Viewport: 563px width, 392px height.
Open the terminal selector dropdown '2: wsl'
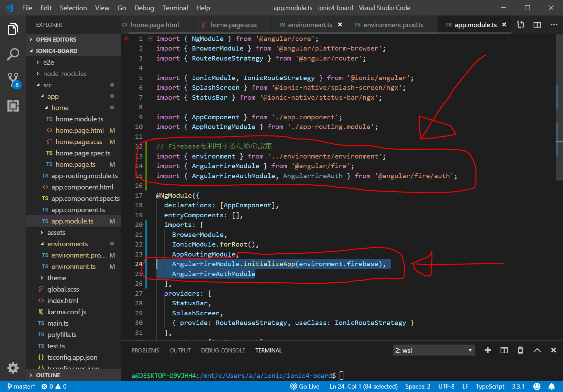click(433, 350)
